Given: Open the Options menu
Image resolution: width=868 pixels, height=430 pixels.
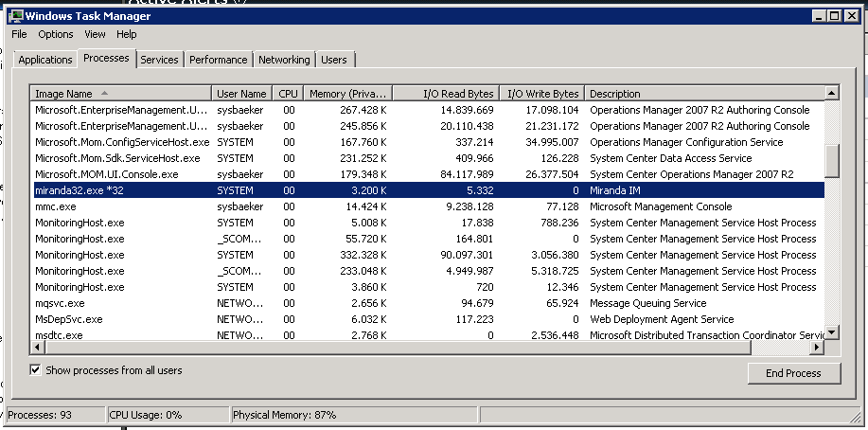Looking at the screenshot, I should tap(55, 34).
